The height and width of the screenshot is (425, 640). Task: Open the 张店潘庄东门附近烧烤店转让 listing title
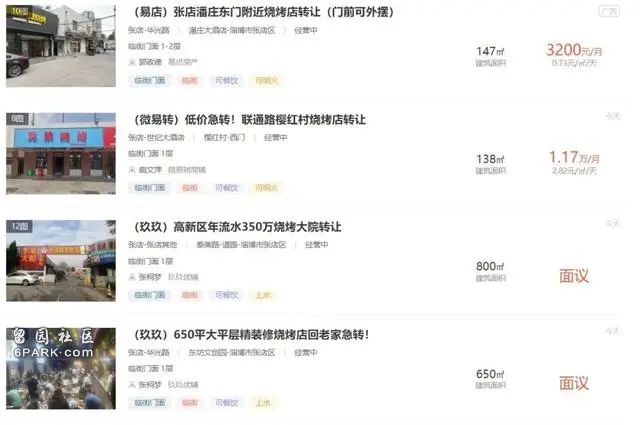pos(263,12)
